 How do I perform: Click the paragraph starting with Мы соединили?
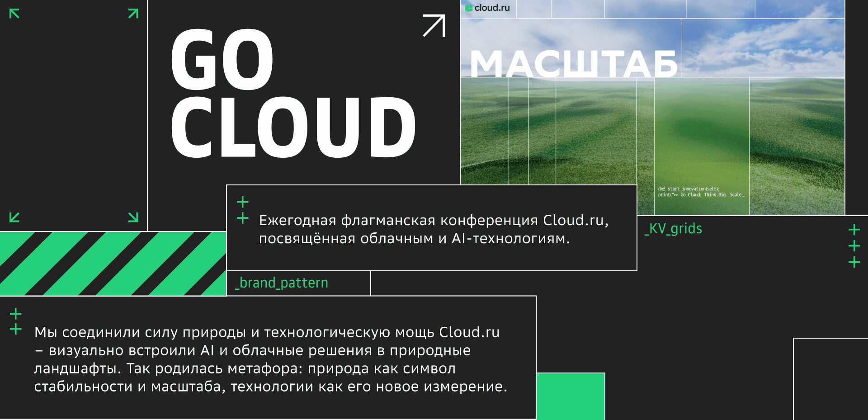270,359
